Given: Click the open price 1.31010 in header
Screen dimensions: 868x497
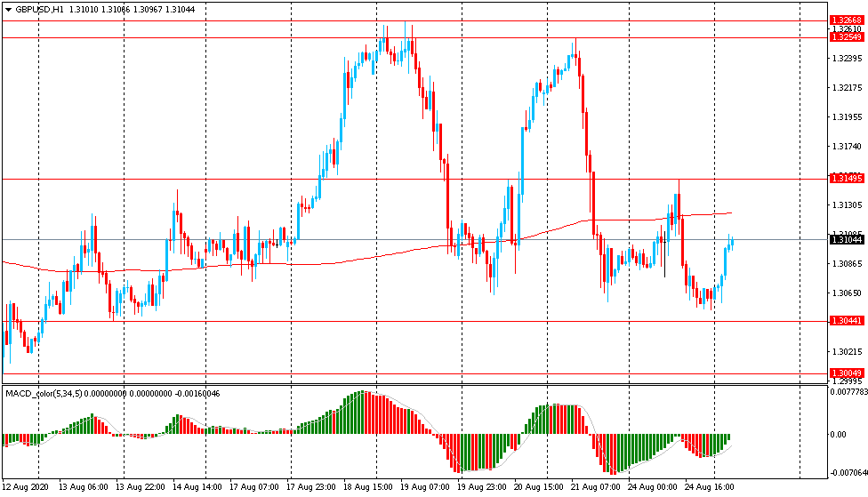Looking at the screenshot, I should point(84,10).
